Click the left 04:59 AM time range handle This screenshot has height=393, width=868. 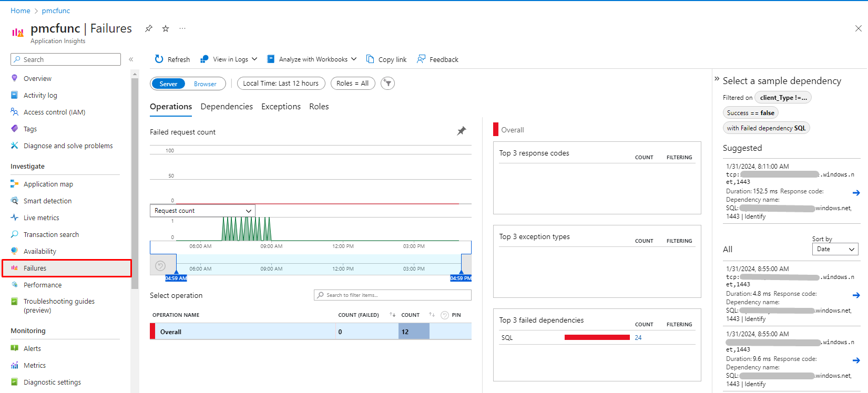(176, 278)
